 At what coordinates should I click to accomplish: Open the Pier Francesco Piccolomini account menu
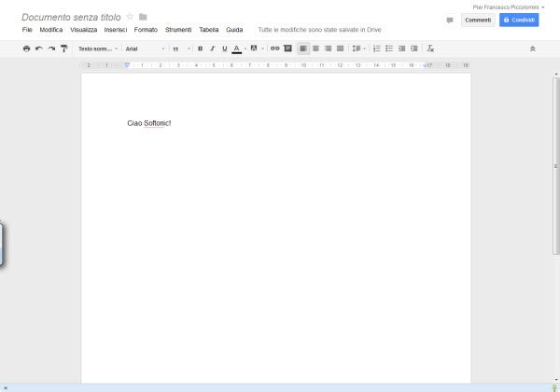pyautogui.click(x=509, y=7)
